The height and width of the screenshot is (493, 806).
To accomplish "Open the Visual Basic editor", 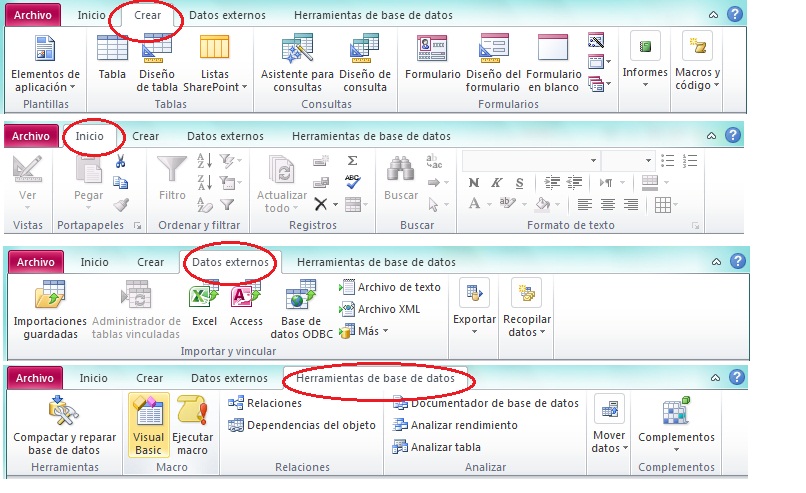I will click(x=149, y=426).
